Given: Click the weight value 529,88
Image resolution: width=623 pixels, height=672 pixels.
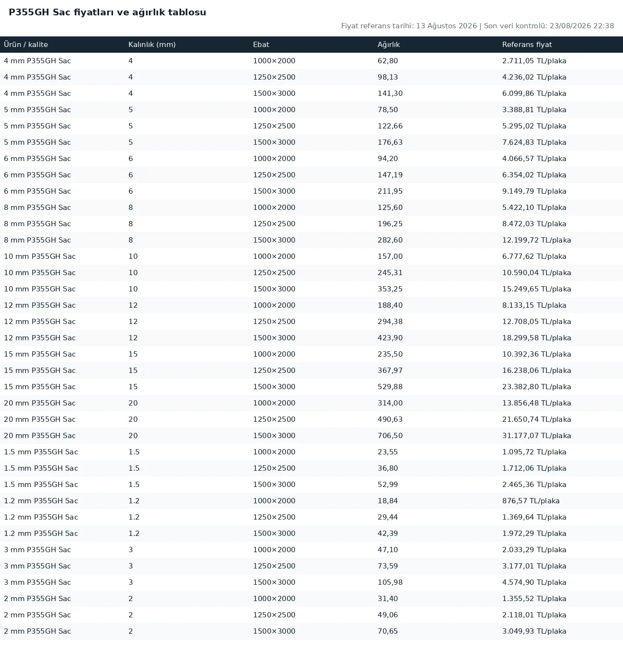Looking at the screenshot, I should (390, 387).
